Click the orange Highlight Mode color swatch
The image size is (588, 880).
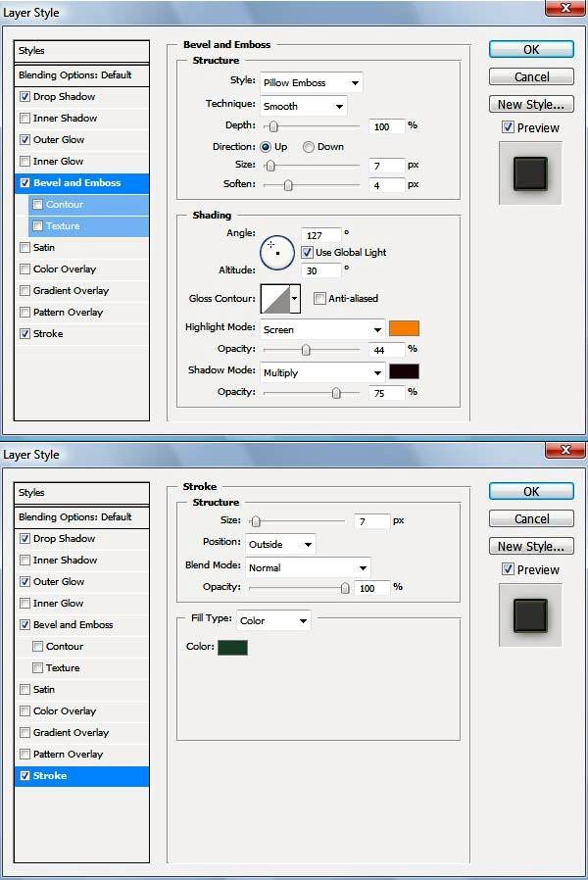click(404, 329)
